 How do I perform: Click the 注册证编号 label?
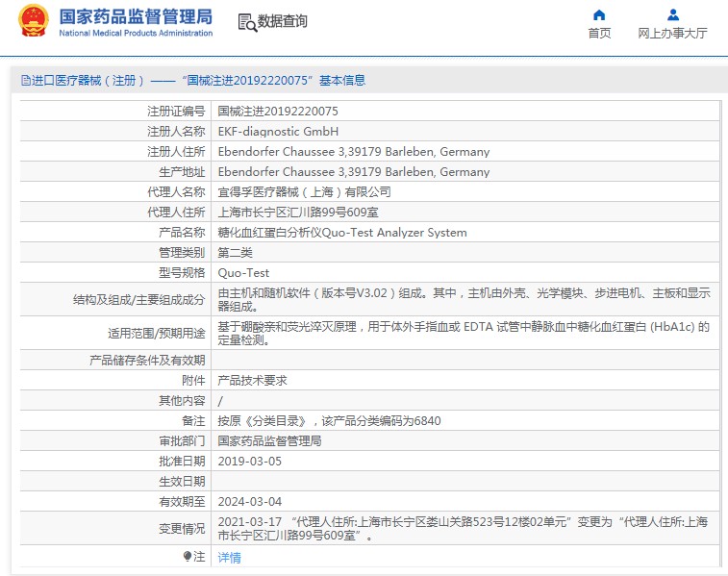click(x=176, y=112)
